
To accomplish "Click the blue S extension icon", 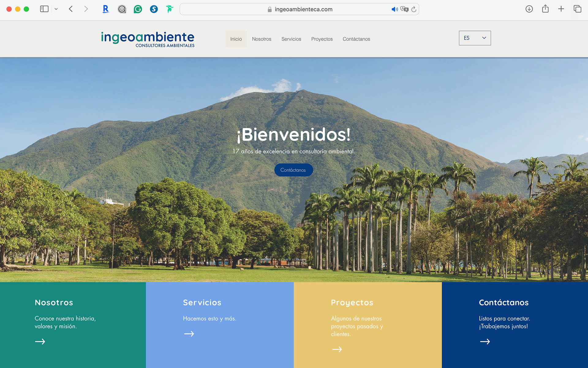I will tap(154, 9).
